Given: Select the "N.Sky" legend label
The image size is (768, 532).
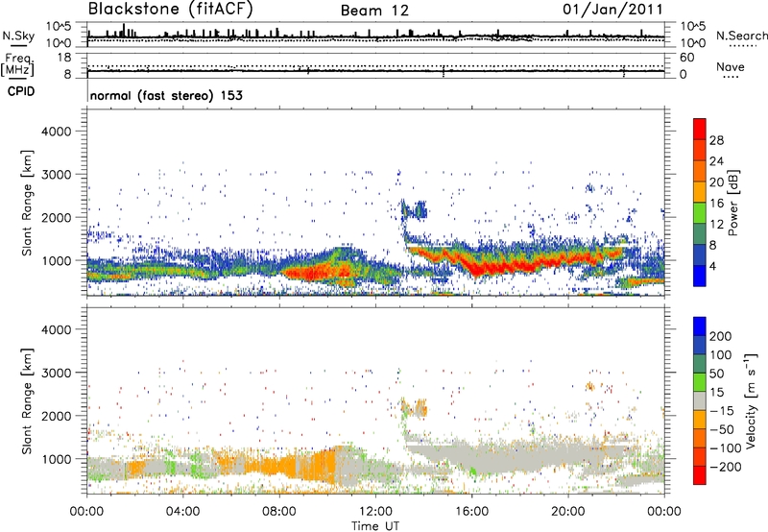Looking at the screenshot, I should pos(18,36).
